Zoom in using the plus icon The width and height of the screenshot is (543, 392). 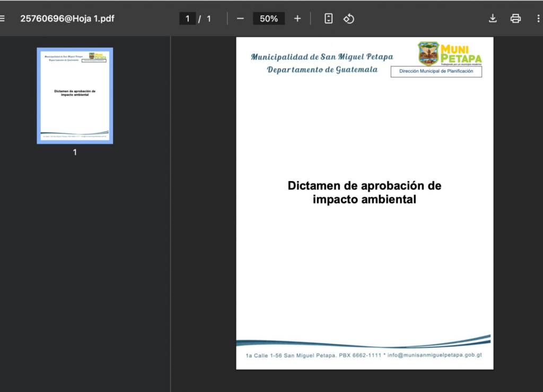click(x=297, y=19)
